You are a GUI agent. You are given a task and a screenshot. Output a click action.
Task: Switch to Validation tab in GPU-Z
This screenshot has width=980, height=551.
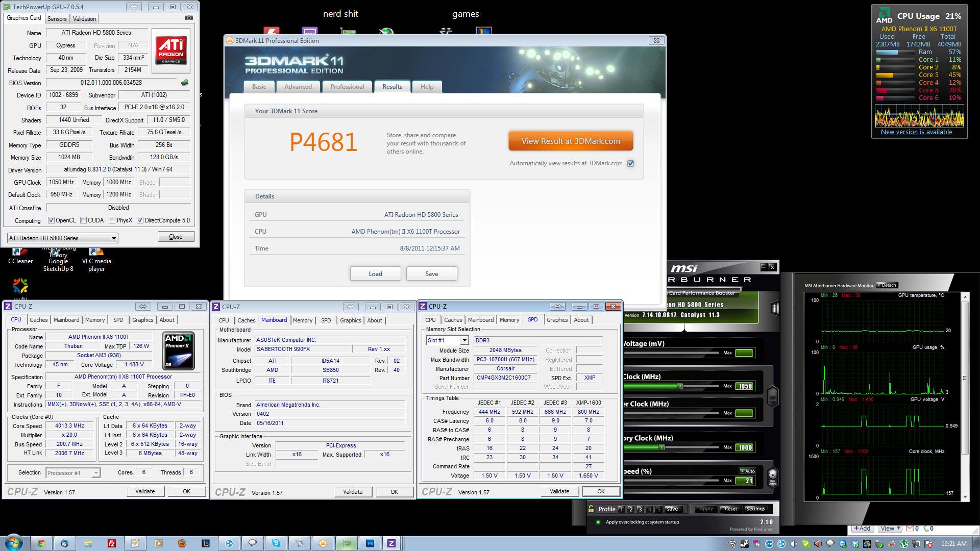click(84, 18)
